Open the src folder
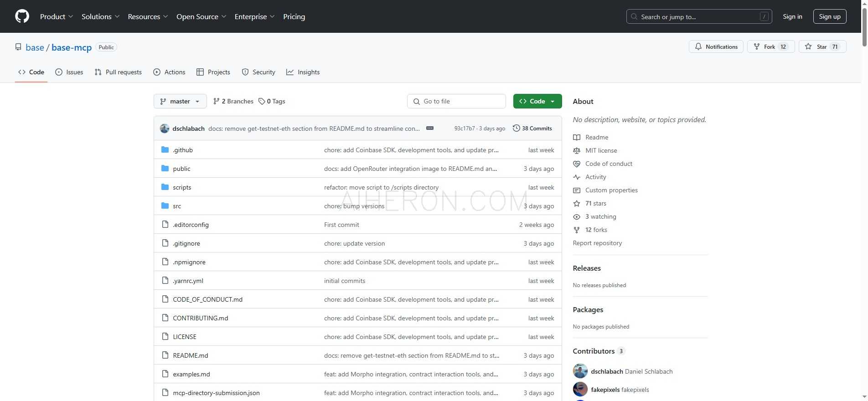 click(x=177, y=206)
